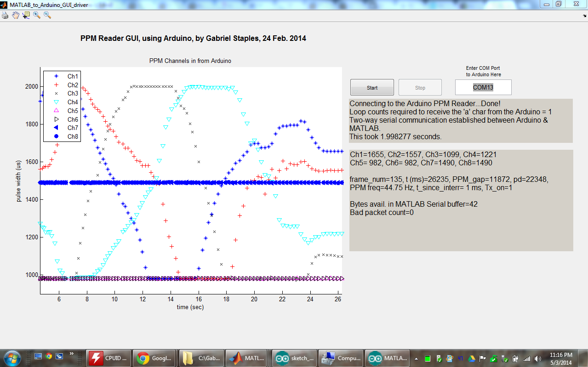Click the grayed-out Stop button
Image resolution: width=588 pixels, height=367 pixels.
click(x=419, y=87)
